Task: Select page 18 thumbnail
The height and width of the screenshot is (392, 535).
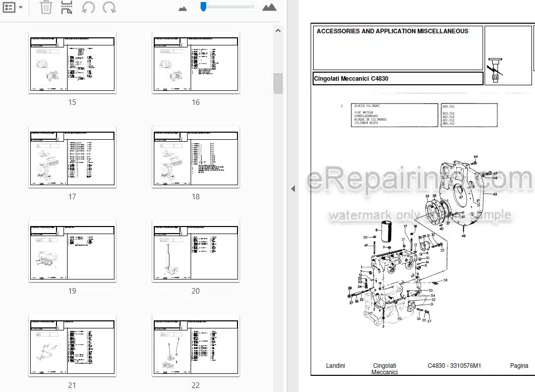Action: pos(196,157)
